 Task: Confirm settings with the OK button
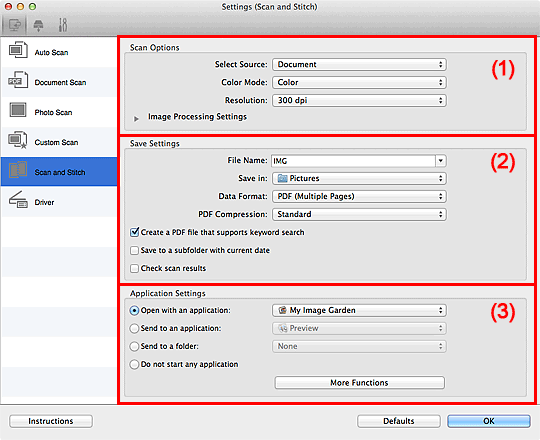coord(488,421)
